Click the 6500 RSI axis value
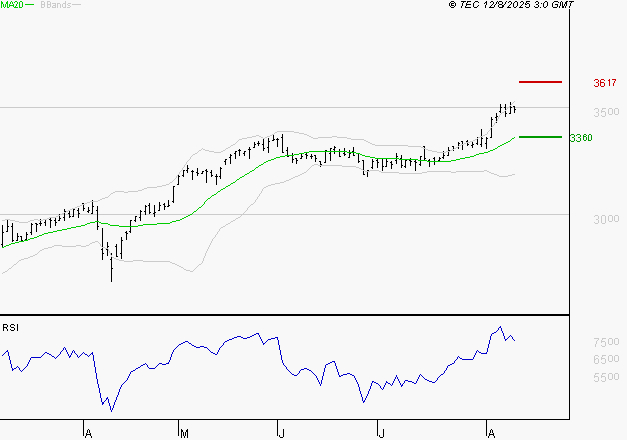 [607, 359]
